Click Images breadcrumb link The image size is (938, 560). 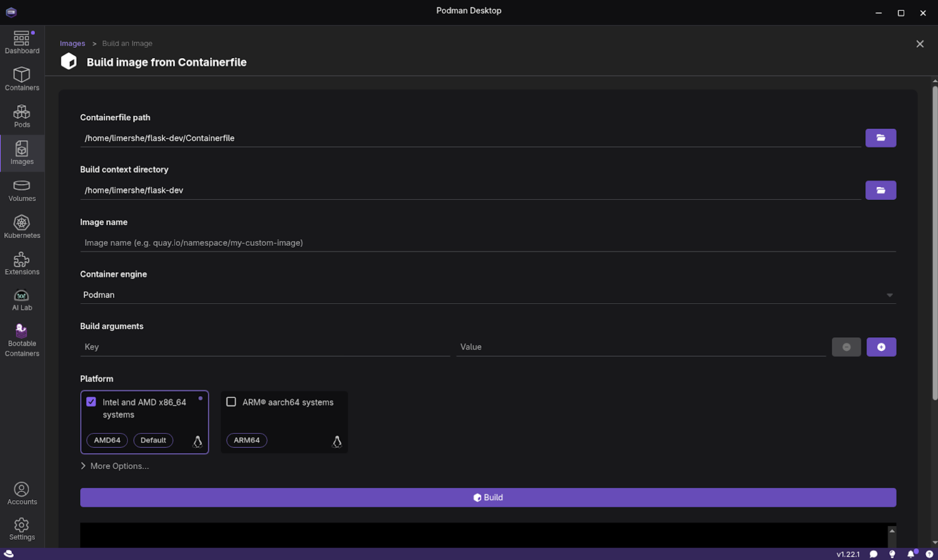[x=72, y=43]
